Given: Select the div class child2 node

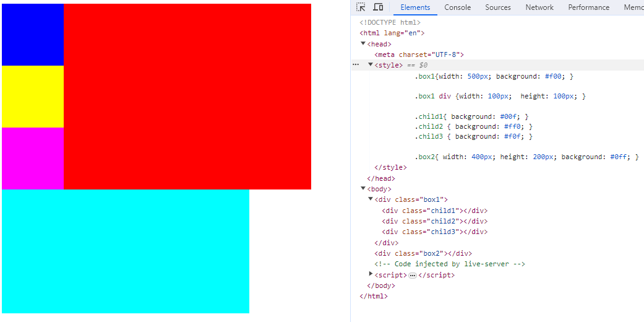Looking at the screenshot, I should pos(434,222).
